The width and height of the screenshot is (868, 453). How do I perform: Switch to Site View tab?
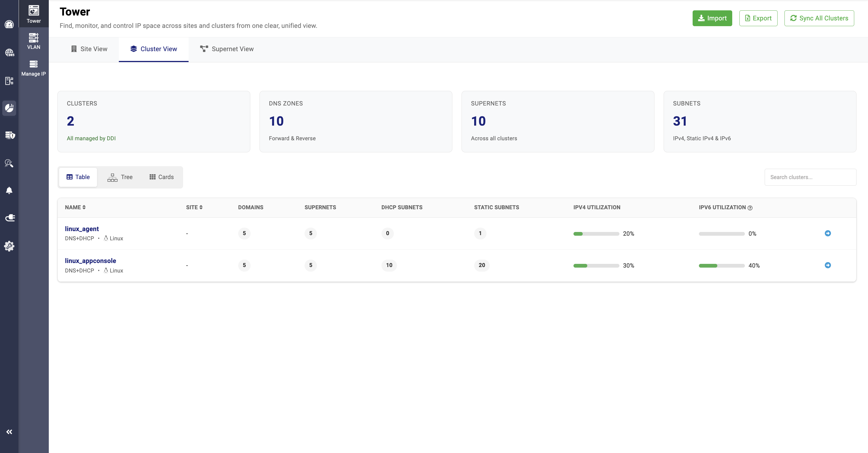[89, 49]
